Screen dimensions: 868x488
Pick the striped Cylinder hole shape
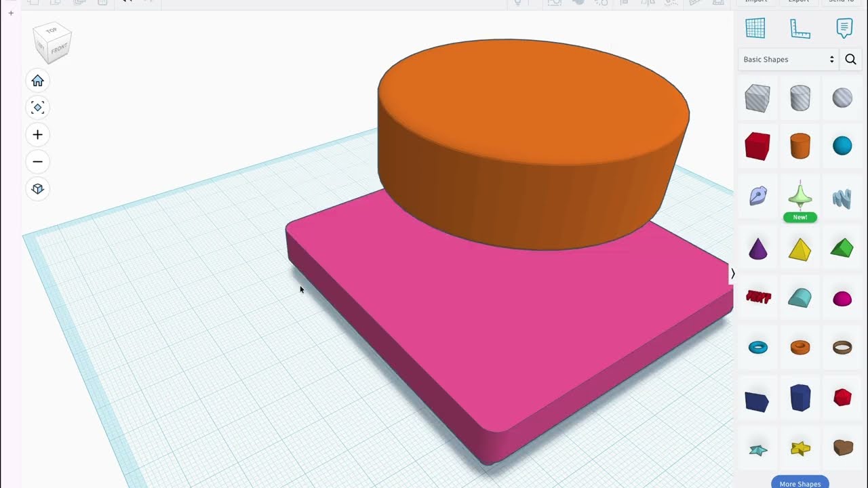(x=800, y=98)
